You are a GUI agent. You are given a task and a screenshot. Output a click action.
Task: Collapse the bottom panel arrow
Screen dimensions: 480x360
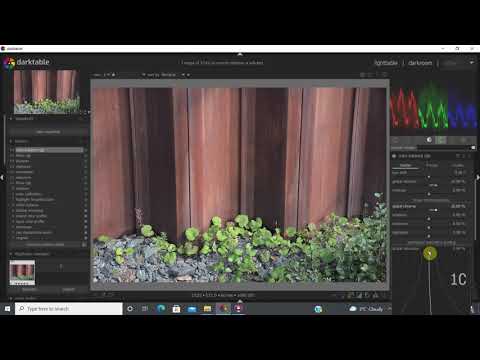pyautogui.click(x=240, y=301)
